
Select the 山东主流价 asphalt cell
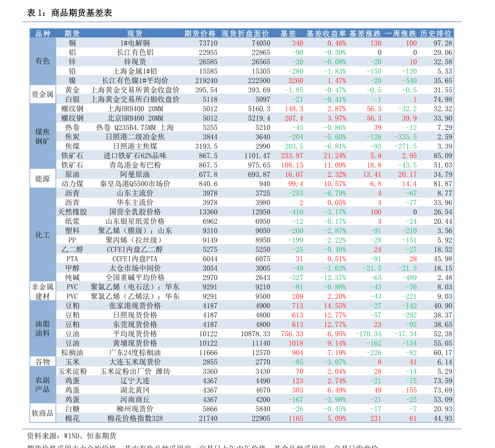pyautogui.click(x=135, y=193)
